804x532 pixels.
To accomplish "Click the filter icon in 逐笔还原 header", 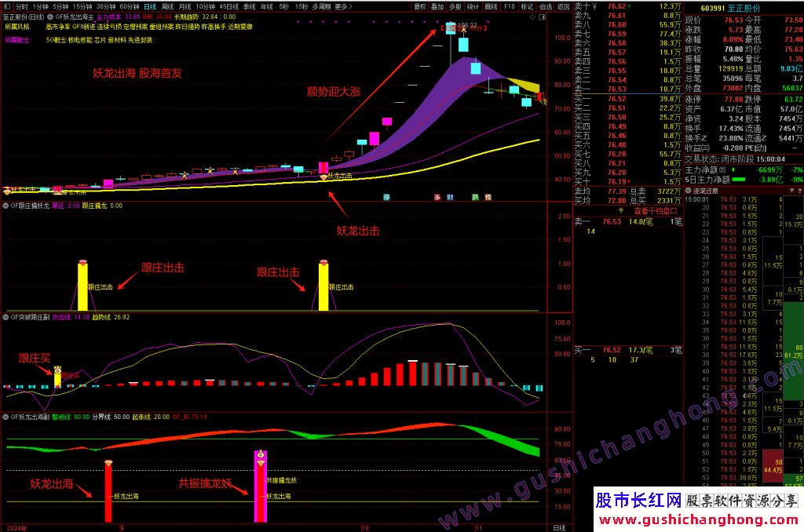I will tap(791, 191).
